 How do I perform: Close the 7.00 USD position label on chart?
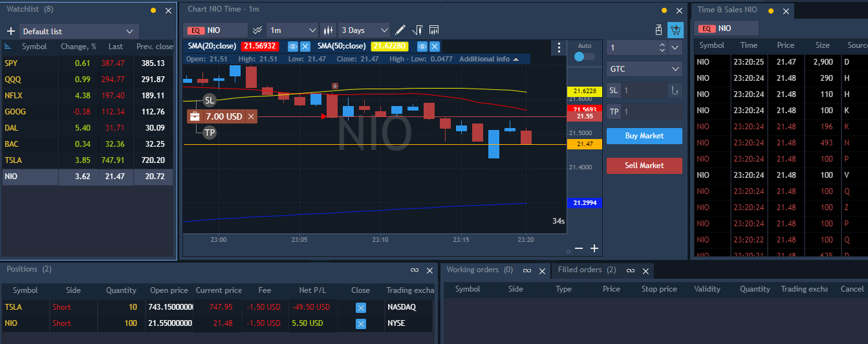click(251, 116)
